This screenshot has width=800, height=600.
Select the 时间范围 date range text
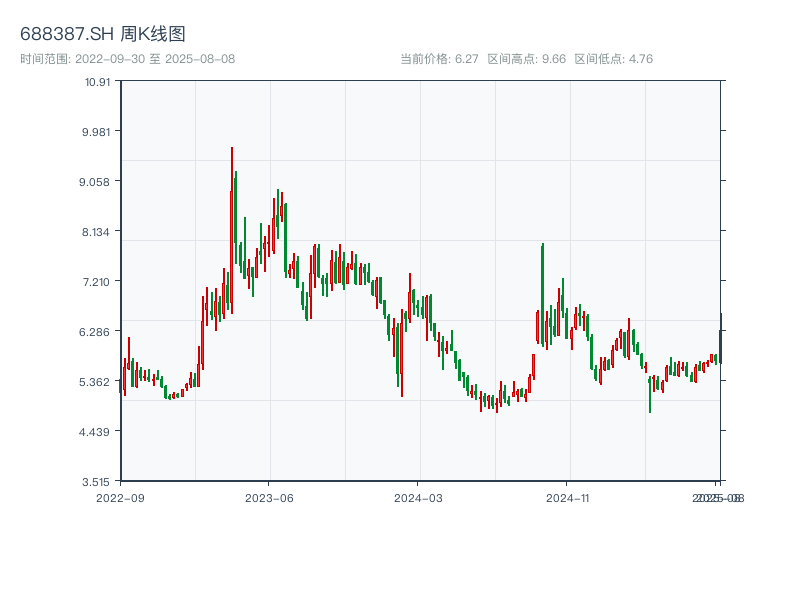[128, 59]
